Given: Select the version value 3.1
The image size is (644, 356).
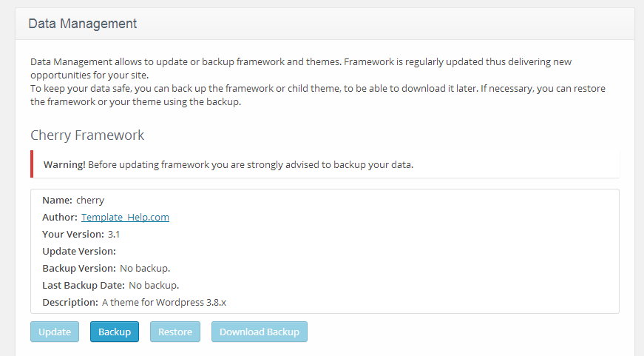Looking at the screenshot, I should (x=114, y=234).
